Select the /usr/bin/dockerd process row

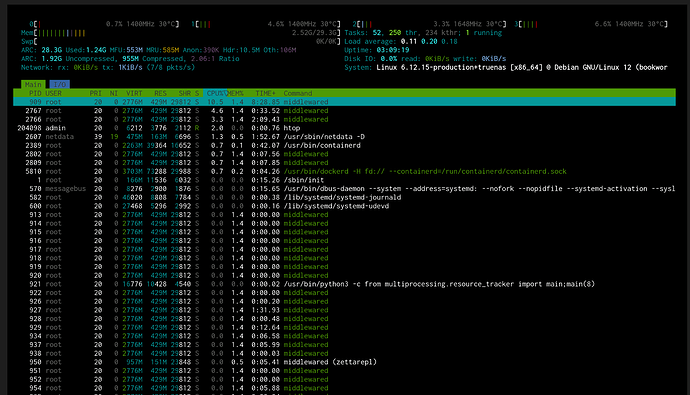(344, 171)
